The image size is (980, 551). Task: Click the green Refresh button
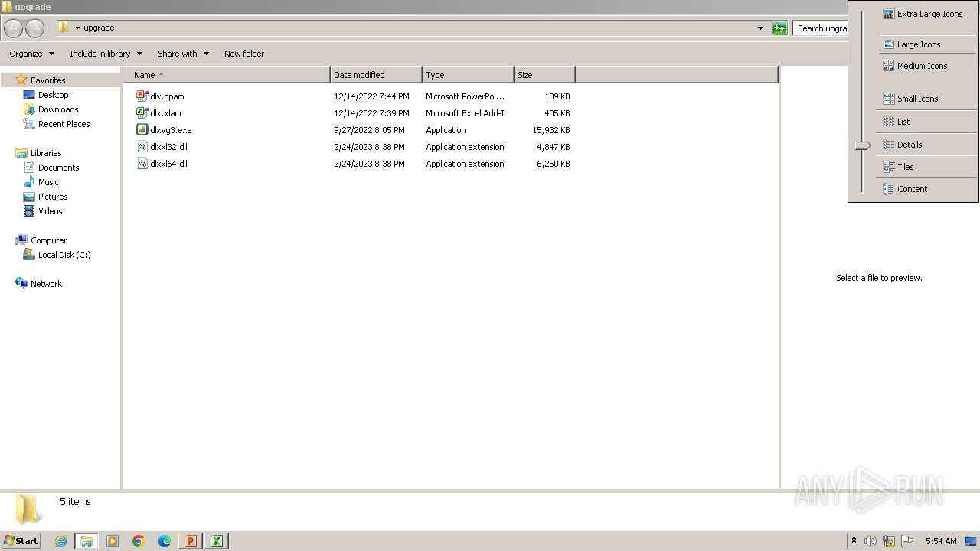(x=779, y=28)
